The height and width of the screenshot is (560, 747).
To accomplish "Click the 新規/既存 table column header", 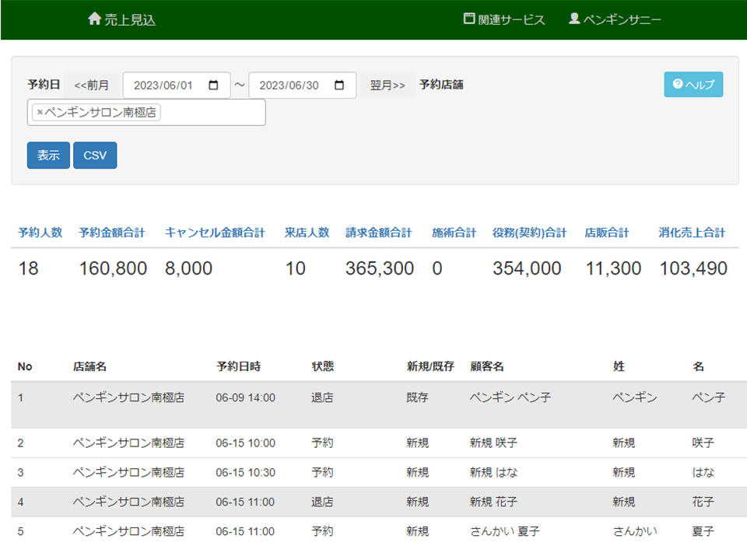I will coord(430,366).
